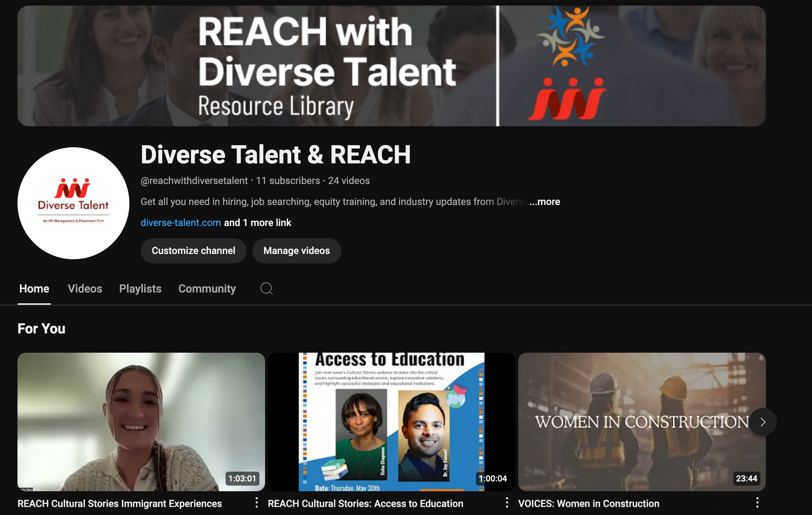Click the 1:03:01 duration badge
Screen dimensions: 812x515
pyautogui.click(x=242, y=479)
